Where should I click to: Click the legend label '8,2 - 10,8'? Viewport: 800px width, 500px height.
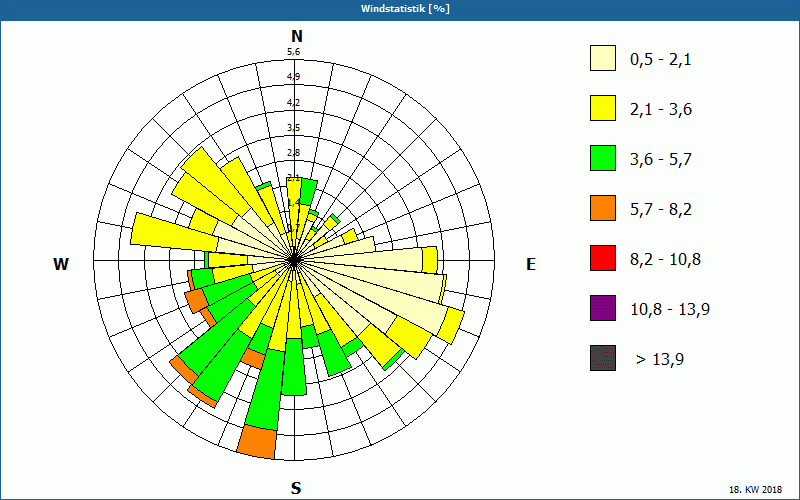(x=665, y=260)
